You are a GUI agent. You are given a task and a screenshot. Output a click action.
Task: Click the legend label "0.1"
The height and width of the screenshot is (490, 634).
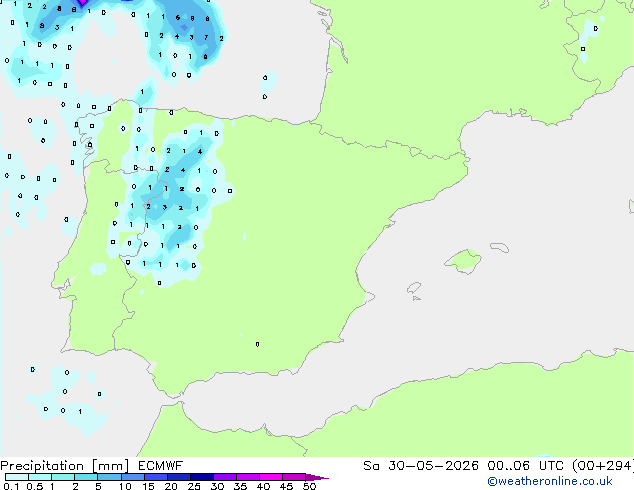(x=11, y=486)
